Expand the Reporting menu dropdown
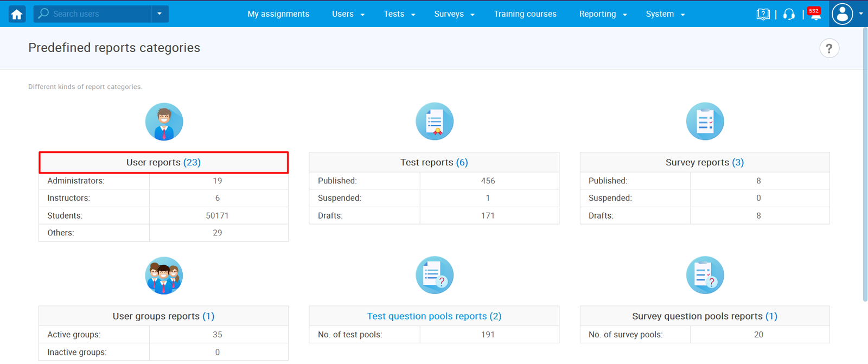This screenshot has height=364, width=868. pyautogui.click(x=603, y=14)
